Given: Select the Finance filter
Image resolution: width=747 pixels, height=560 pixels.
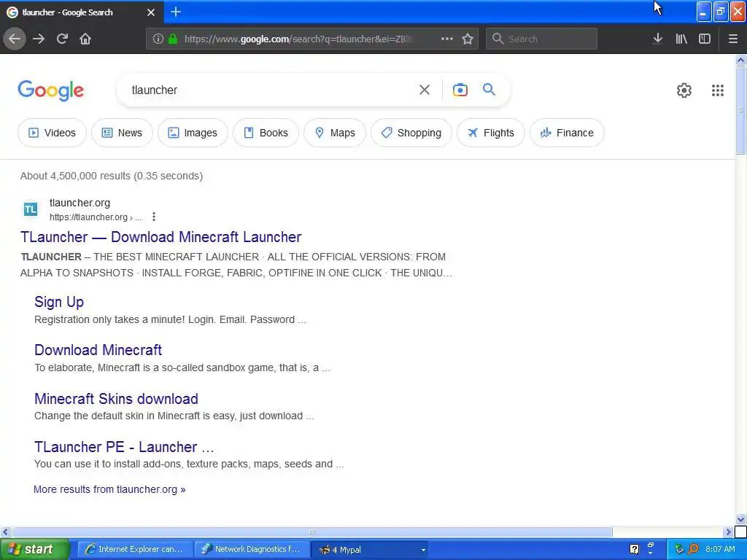Looking at the screenshot, I should click(567, 133).
